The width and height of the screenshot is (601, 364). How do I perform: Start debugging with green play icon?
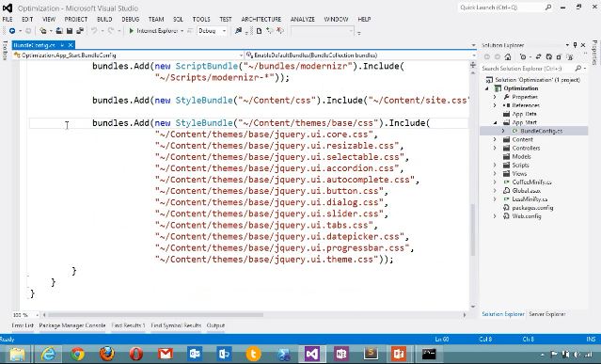pos(132,31)
